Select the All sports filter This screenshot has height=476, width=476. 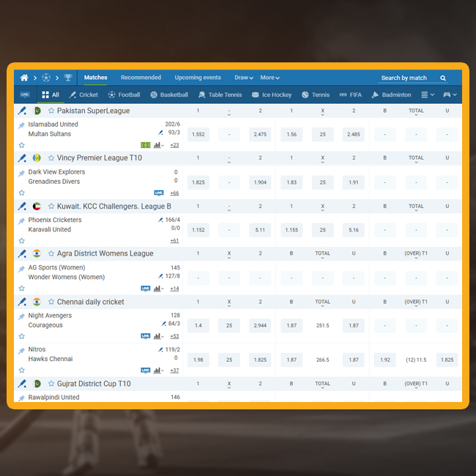[x=51, y=94]
